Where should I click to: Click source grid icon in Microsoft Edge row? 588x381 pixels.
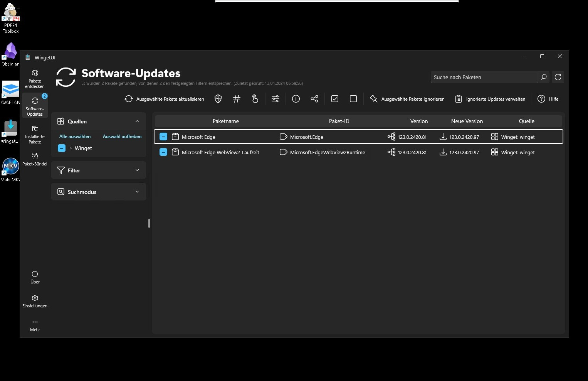[x=495, y=137]
